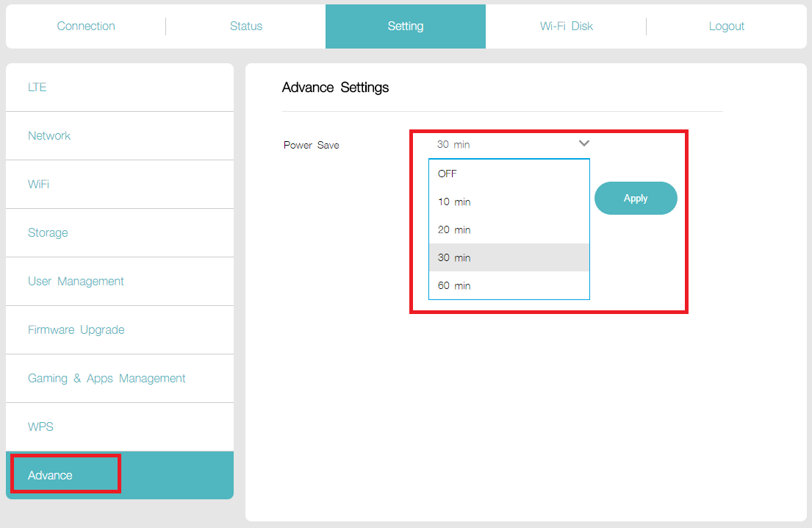Select the 30 min option
The image size is (812, 528).
pos(453,257)
